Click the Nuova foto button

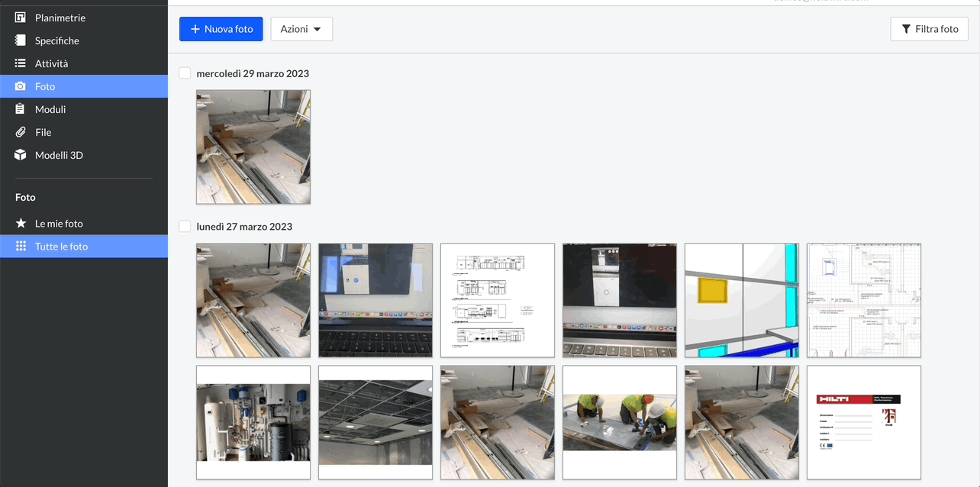(221, 28)
